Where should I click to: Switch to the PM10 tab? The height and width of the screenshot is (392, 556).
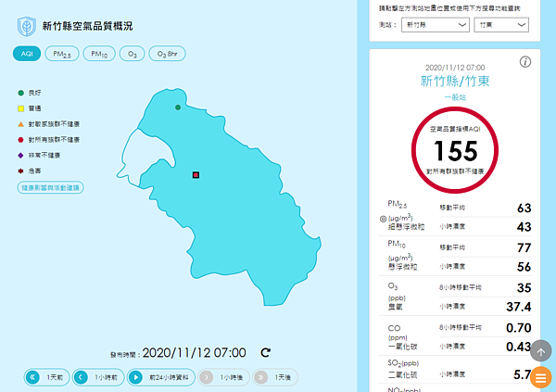(x=99, y=54)
